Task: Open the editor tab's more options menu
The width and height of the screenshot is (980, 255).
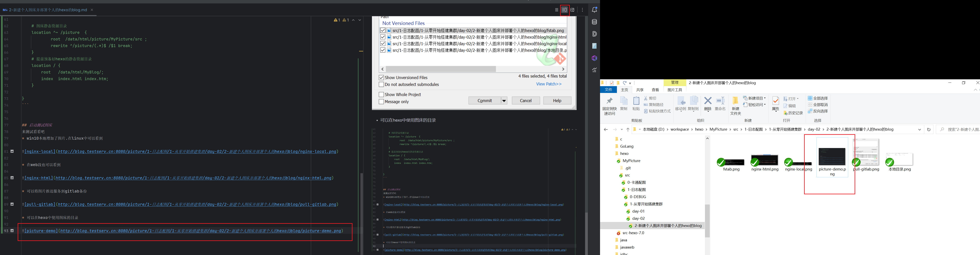Action: point(582,10)
